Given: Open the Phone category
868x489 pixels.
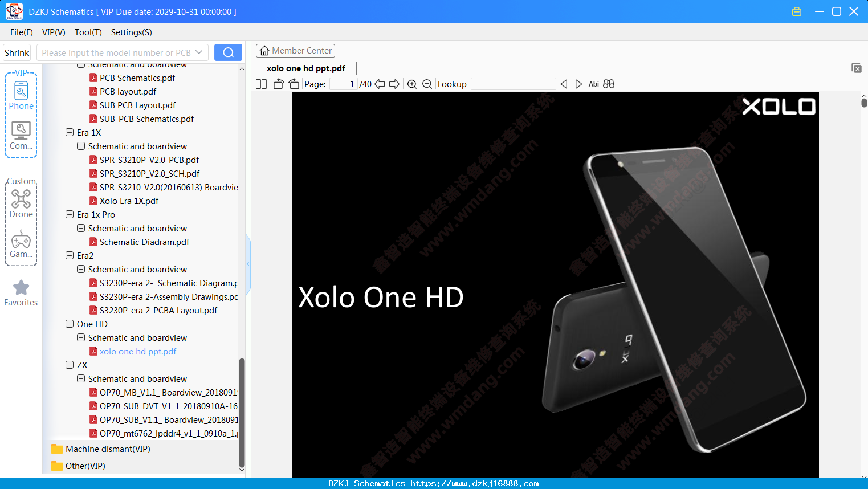Looking at the screenshot, I should pos(21,96).
